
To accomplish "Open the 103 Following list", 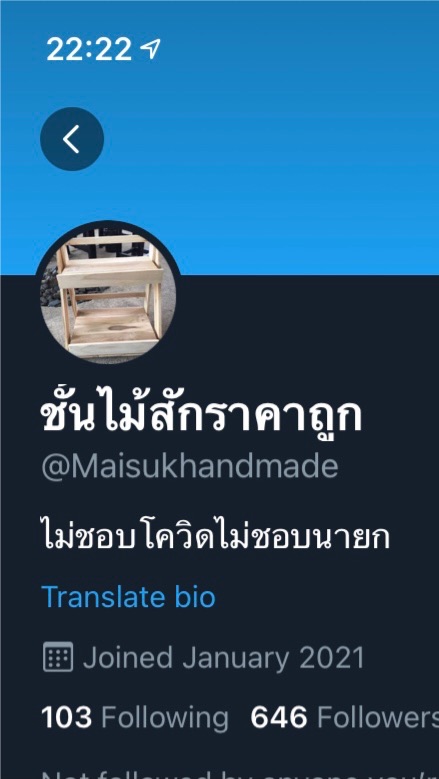I will click(x=135, y=718).
